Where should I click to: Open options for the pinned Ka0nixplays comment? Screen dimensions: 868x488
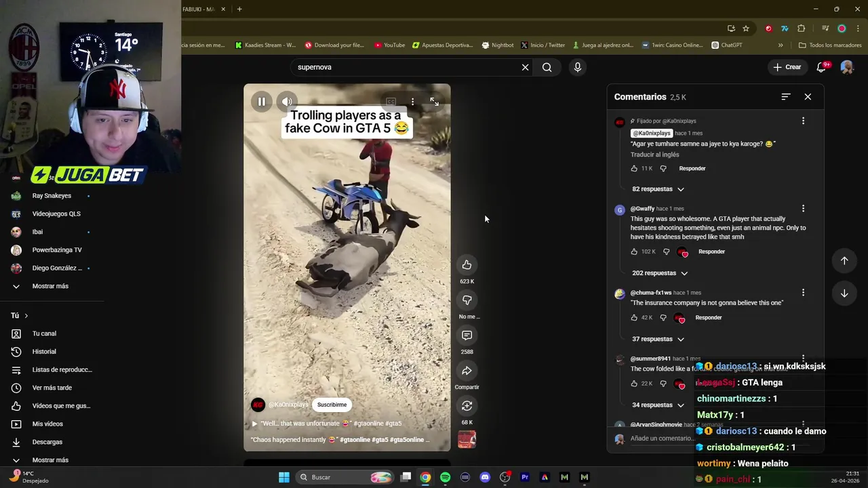[803, 121]
